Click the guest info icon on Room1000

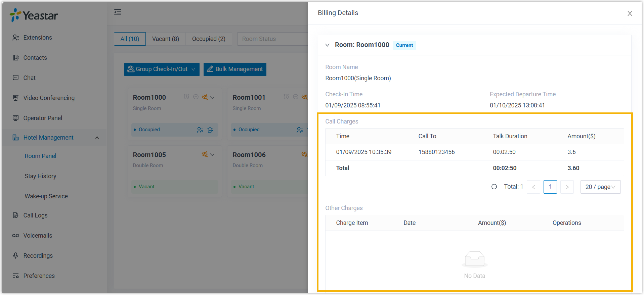pos(200,130)
